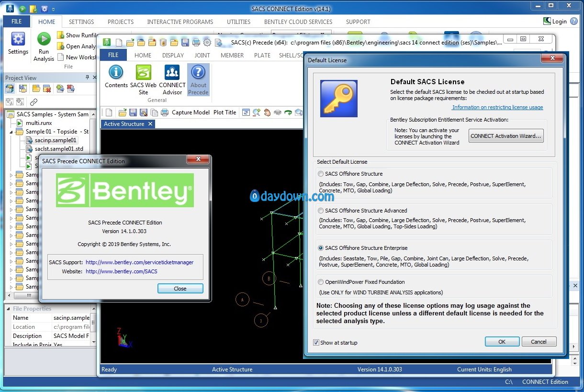The image size is (584, 392).
Task: Click CONNECT Activation Wizard button
Action: pyautogui.click(x=506, y=136)
